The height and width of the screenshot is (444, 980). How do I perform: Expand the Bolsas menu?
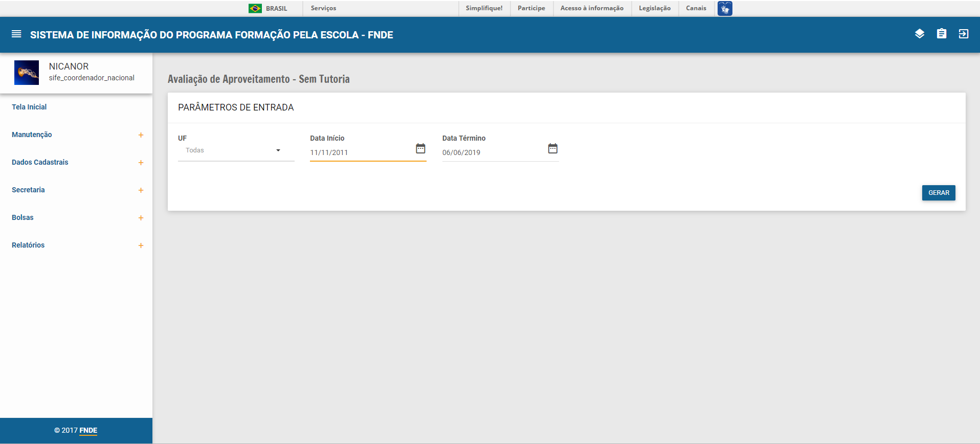tap(141, 218)
